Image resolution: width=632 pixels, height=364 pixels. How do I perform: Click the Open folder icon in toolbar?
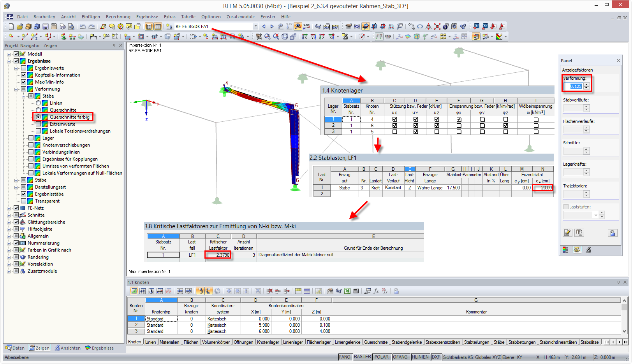20,26
